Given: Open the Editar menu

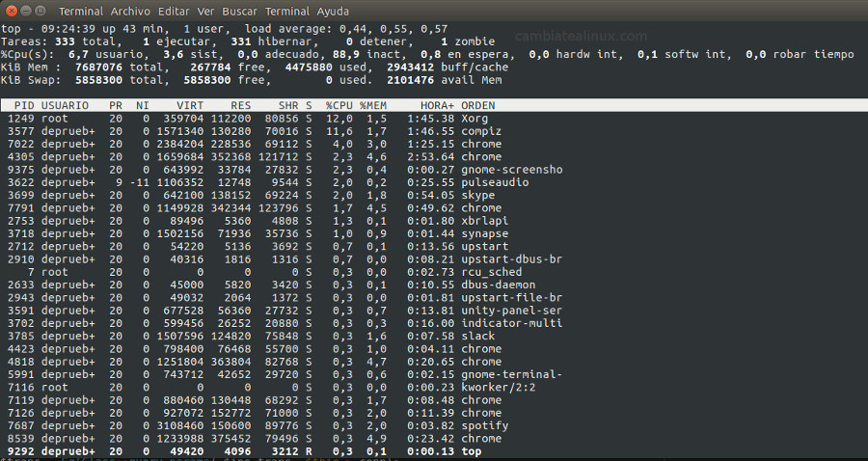Looking at the screenshot, I should (174, 11).
